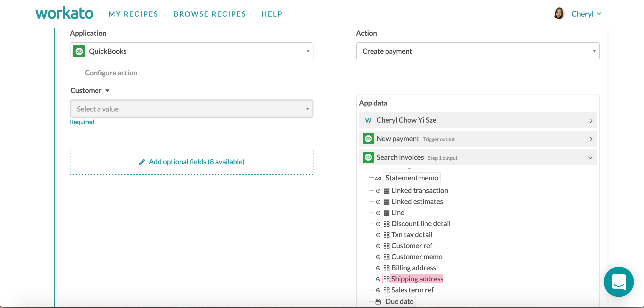Click the Workato logo

coord(64,13)
